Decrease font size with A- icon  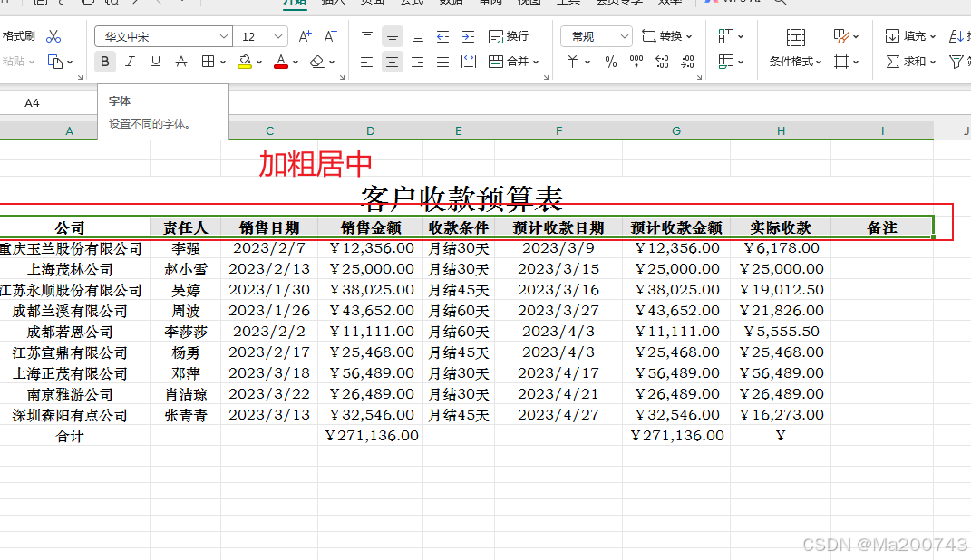331,36
